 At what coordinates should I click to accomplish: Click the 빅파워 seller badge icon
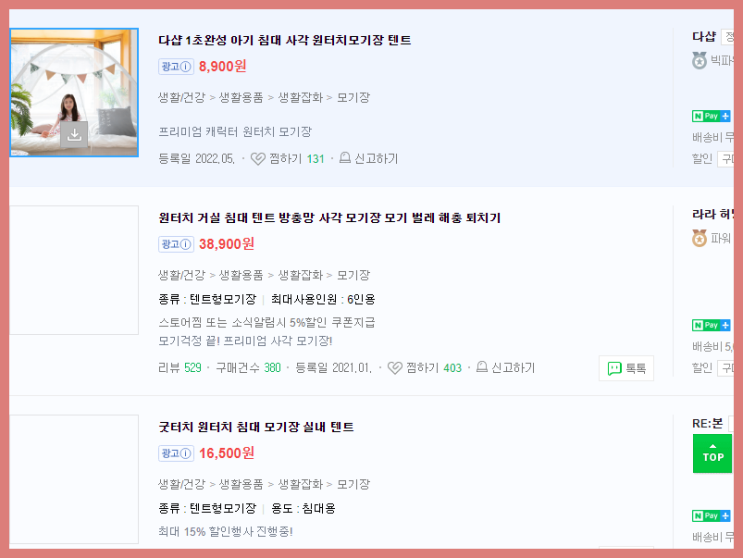(699, 61)
